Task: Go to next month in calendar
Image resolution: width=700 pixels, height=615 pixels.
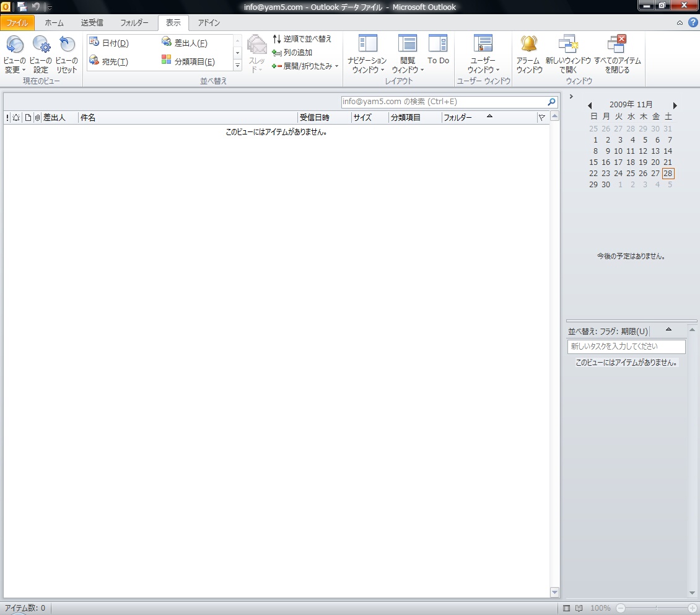Action: coord(675,105)
